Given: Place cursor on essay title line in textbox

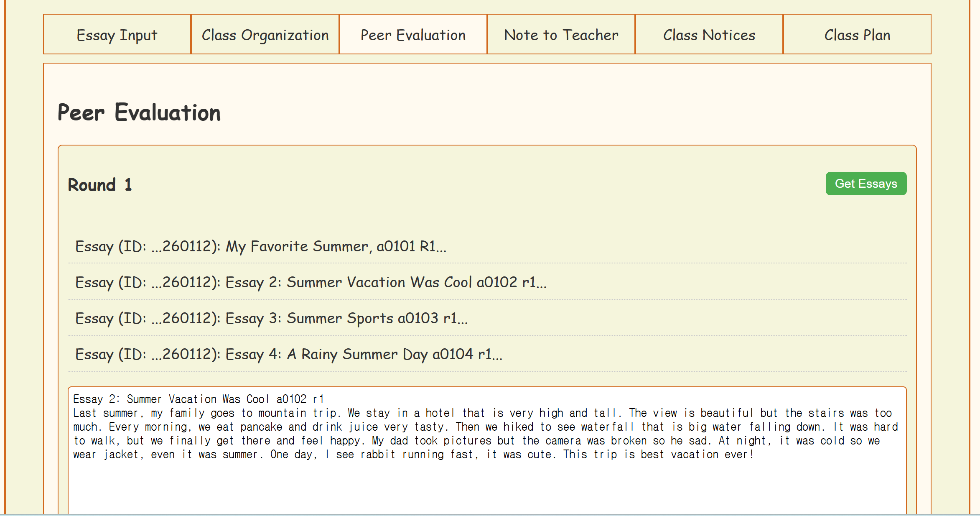Looking at the screenshot, I should click(x=199, y=399).
